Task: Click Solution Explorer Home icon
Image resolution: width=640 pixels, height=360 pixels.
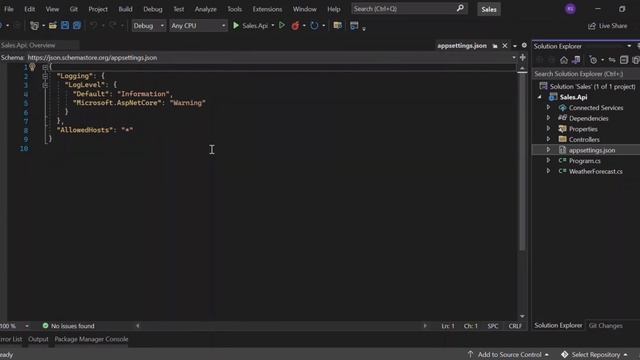Action: (x=564, y=60)
